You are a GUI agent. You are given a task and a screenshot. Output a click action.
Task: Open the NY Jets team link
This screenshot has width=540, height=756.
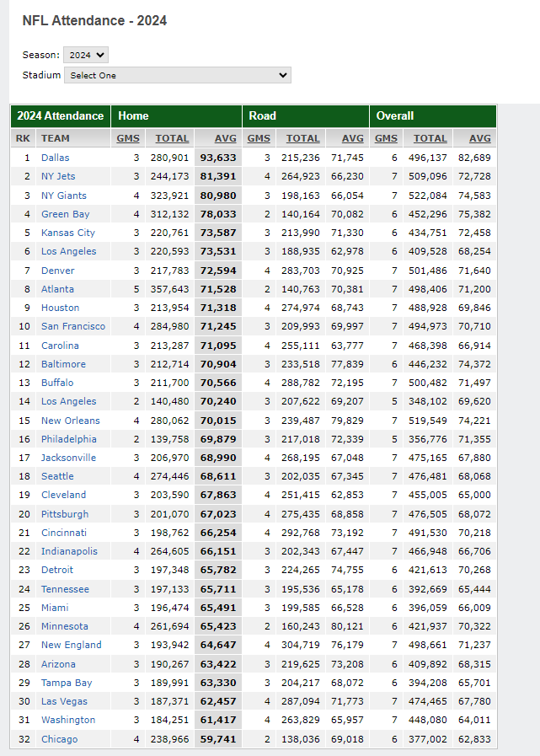click(58, 176)
